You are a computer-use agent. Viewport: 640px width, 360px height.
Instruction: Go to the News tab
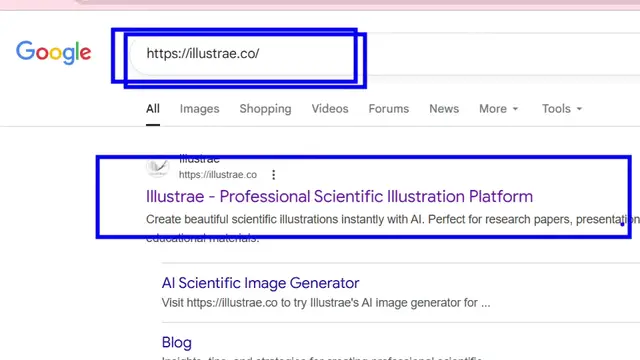point(444,109)
